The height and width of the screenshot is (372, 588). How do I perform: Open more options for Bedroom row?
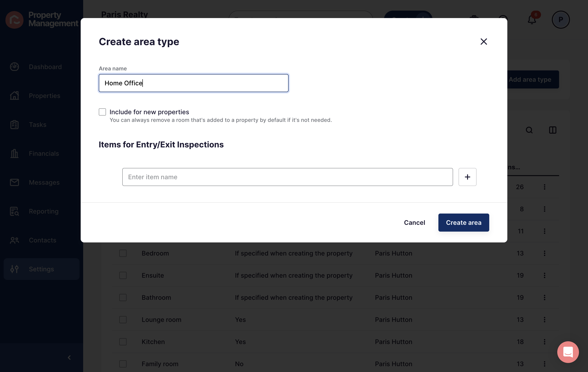[544, 253]
